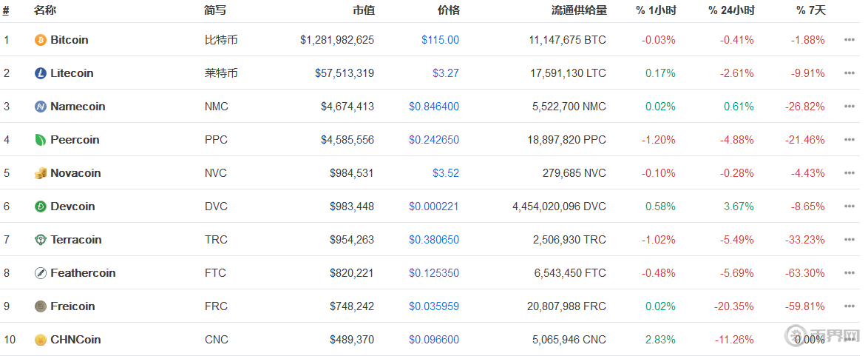Open the more options menu for Litecoin
The image size is (868, 356).
pos(850,73)
